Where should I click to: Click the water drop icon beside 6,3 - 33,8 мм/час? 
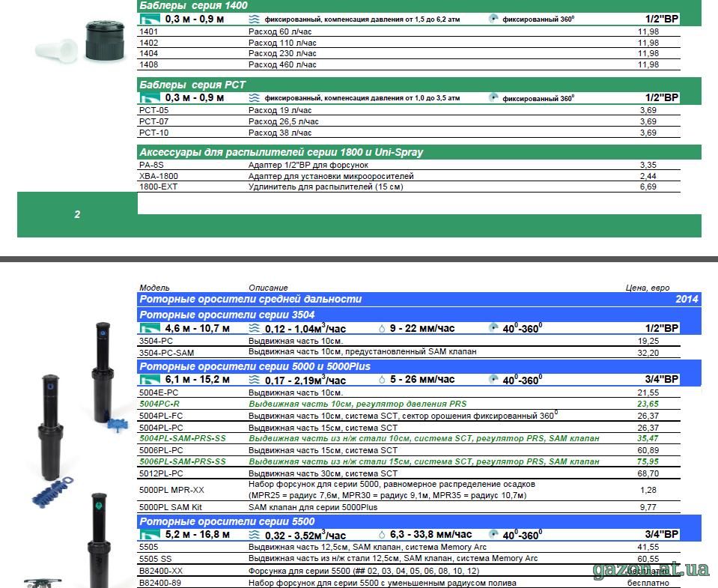(382, 535)
